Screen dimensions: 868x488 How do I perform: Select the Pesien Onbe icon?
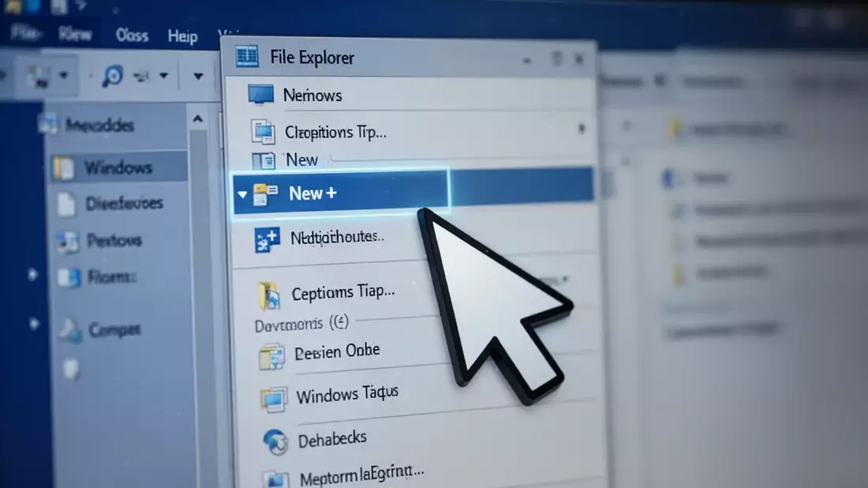[x=271, y=356]
